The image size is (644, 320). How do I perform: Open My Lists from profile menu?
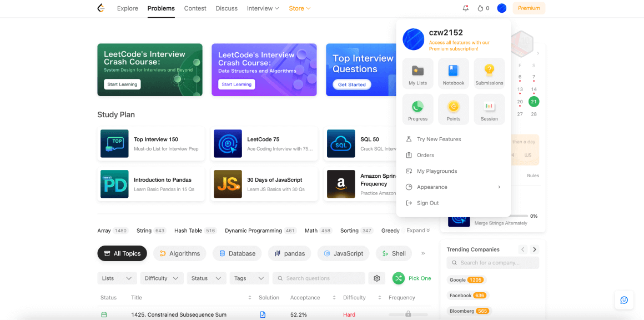point(417,73)
